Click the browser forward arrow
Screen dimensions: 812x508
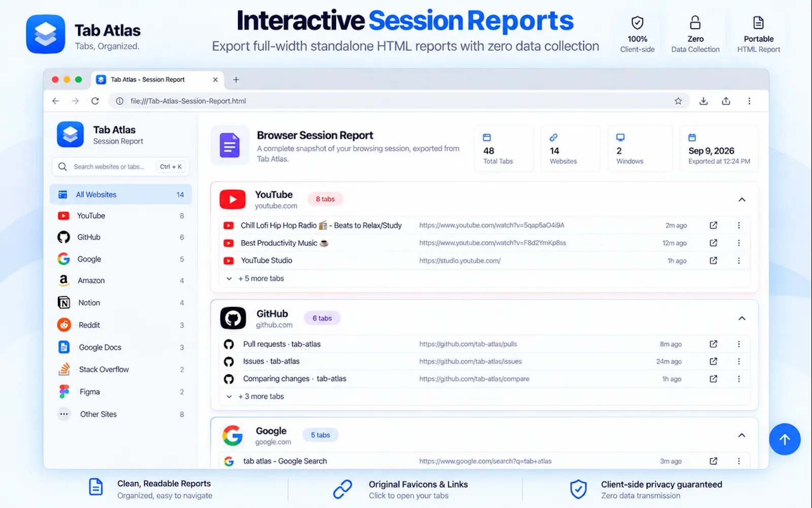pos(75,101)
